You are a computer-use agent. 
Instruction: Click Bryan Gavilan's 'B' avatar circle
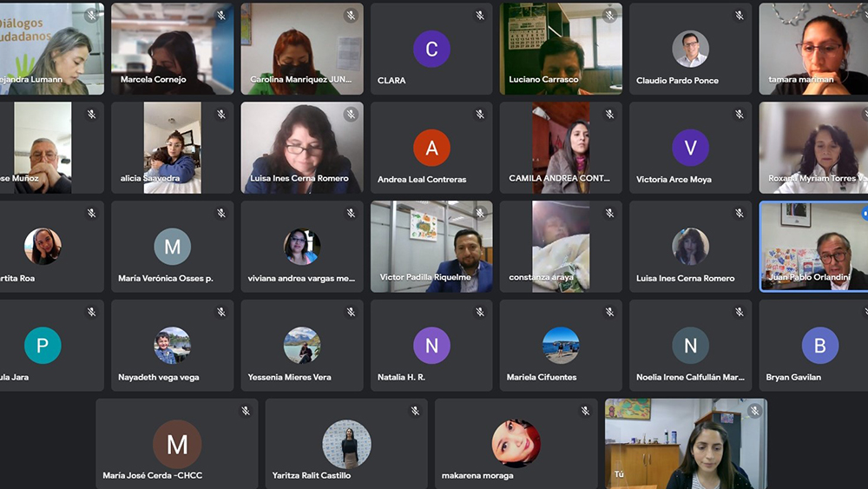(x=819, y=346)
